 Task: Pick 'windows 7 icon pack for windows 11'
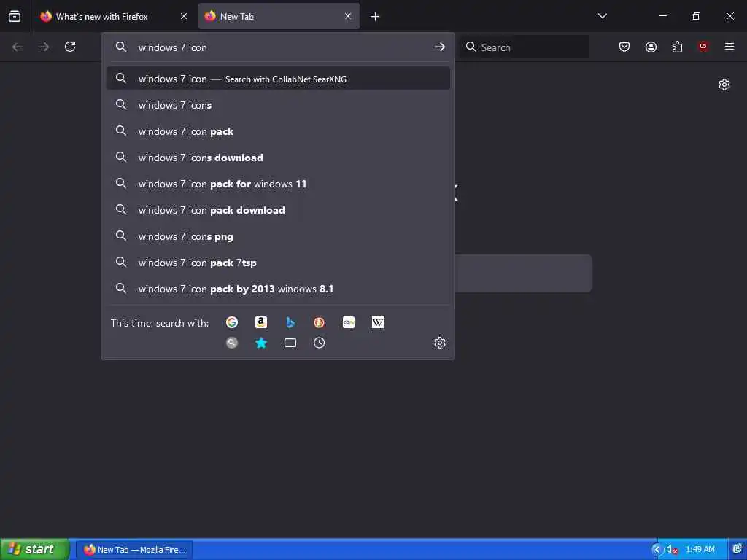278,183
